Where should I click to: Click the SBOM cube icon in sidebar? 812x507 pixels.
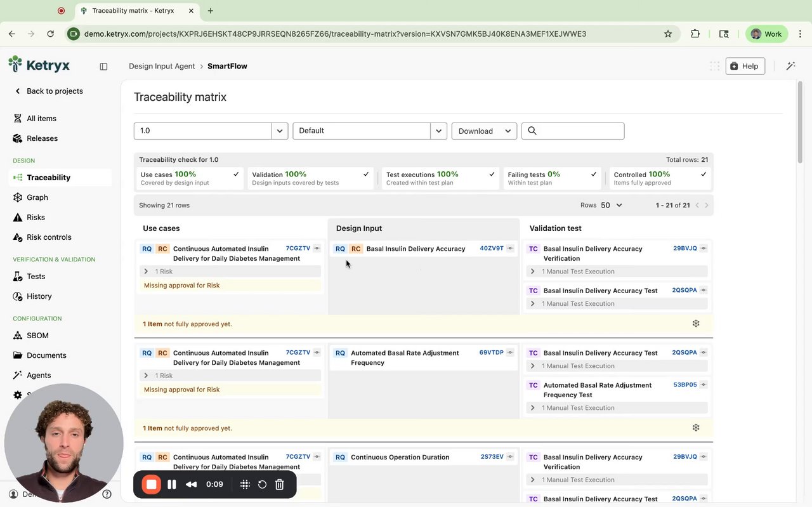[18, 335]
